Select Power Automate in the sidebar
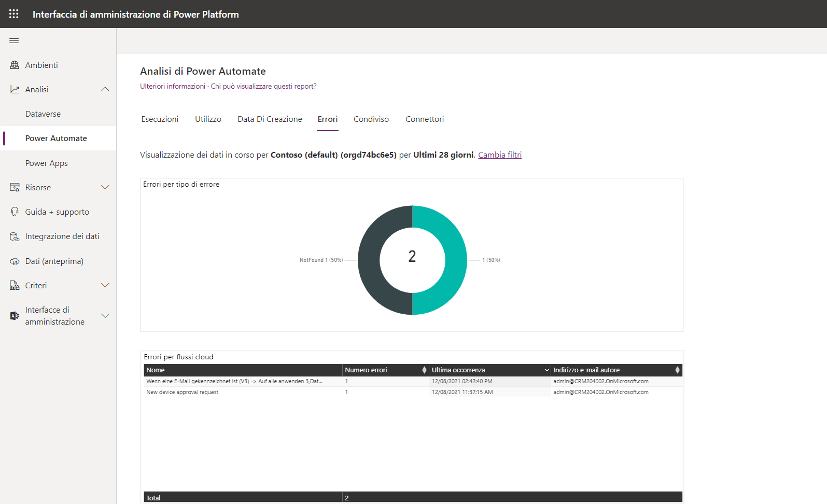 pyautogui.click(x=58, y=138)
